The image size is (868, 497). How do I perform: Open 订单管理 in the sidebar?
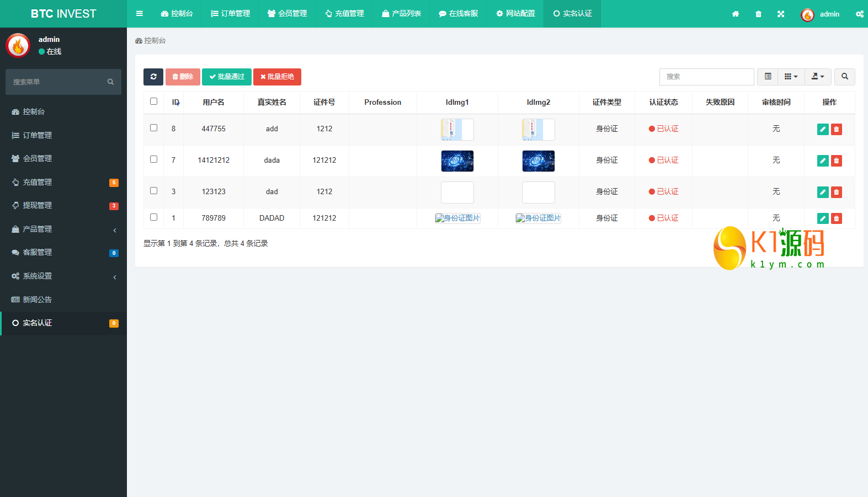(63, 135)
